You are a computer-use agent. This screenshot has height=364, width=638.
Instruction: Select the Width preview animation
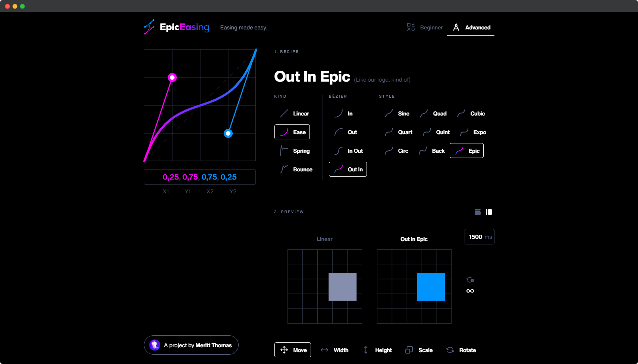pyautogui.click(x=334, y=350)
